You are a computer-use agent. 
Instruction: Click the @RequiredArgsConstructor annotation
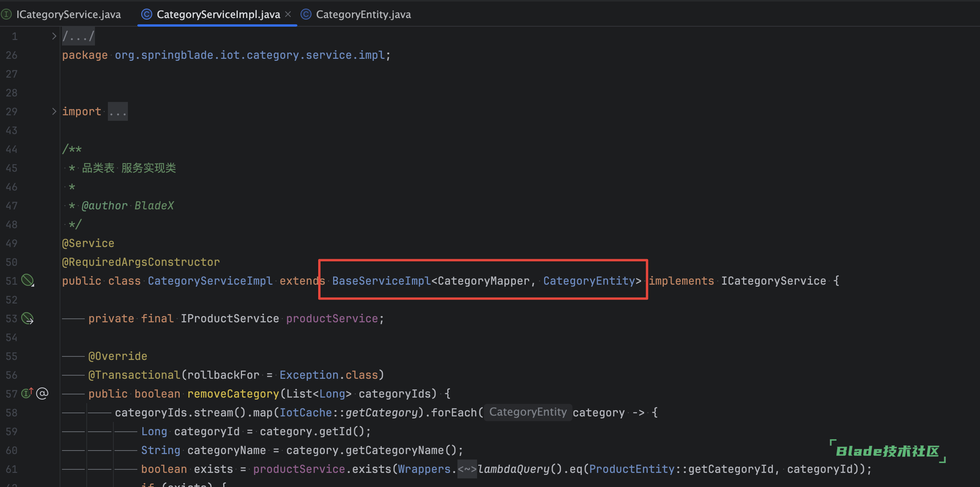click(x=141, y=262)
